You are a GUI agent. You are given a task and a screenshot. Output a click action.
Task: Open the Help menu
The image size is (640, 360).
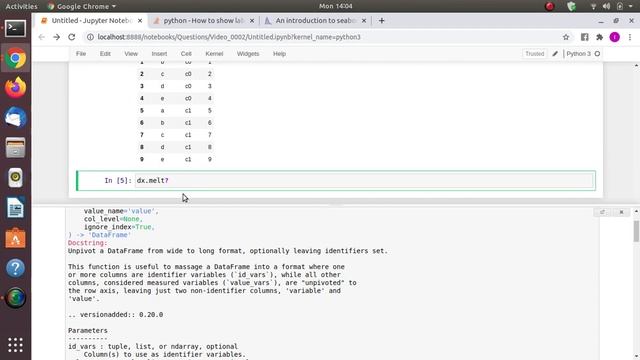[279, 54]
